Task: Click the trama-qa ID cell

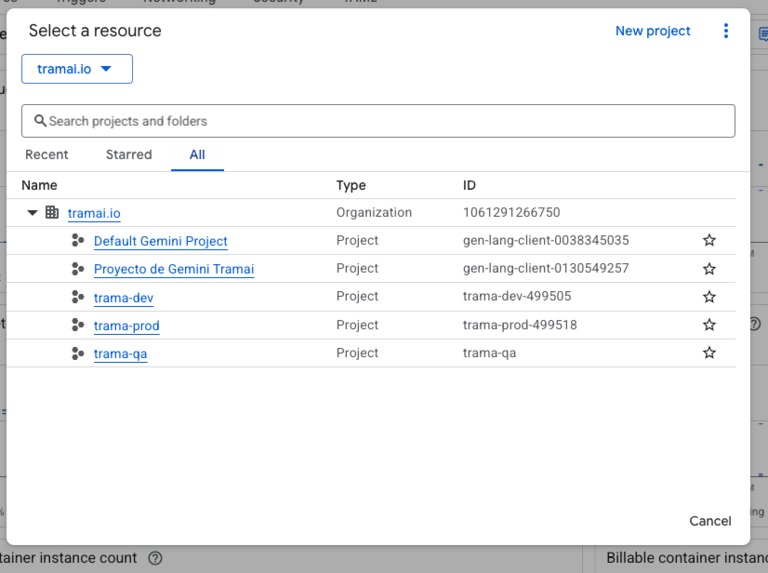Action: tap(489, 353)
